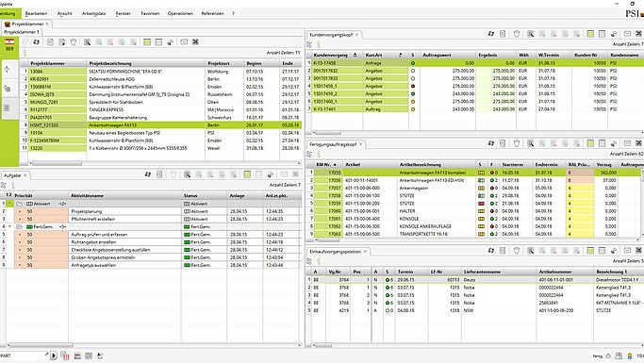The width and height of the screenshot is (644, 363).
Task: Click the search icon in Kundenvorgangskopf toolbar
Action: 531,34
